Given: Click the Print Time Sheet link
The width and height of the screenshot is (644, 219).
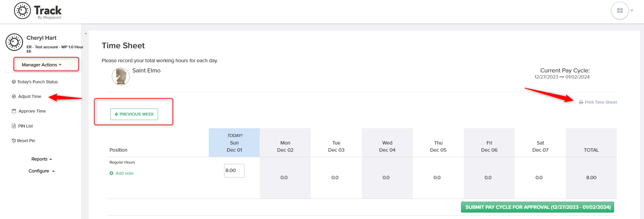Looking at the screenshot, I should [600, 102].
